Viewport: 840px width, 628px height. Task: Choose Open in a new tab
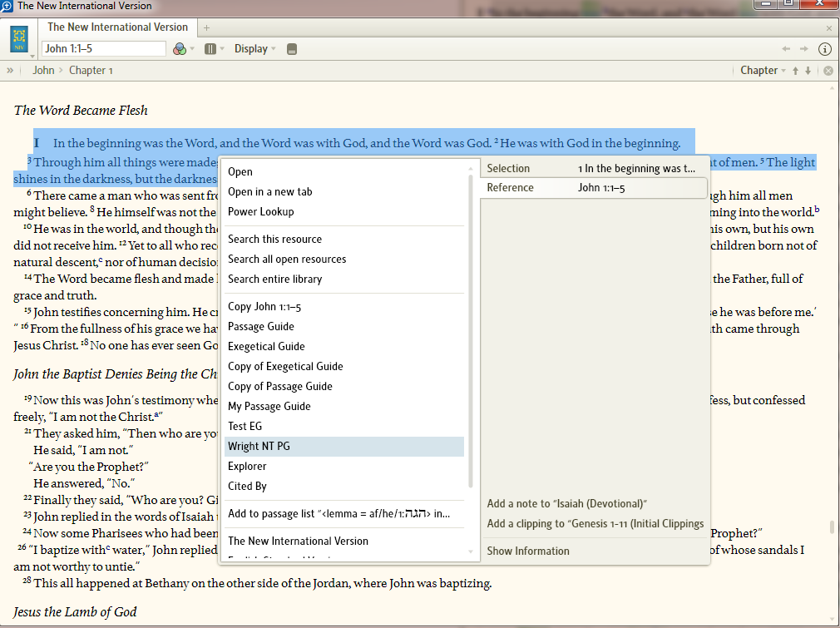[x=344, y=192]
